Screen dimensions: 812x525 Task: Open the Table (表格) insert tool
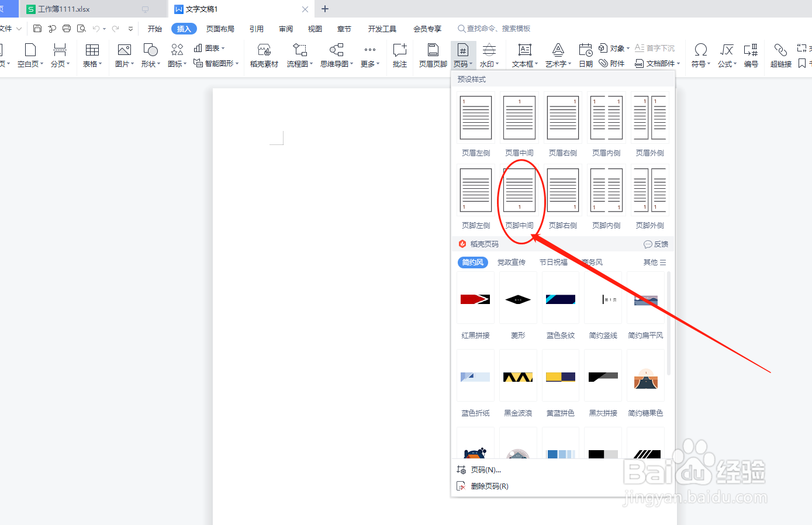(x=92, y=56)
